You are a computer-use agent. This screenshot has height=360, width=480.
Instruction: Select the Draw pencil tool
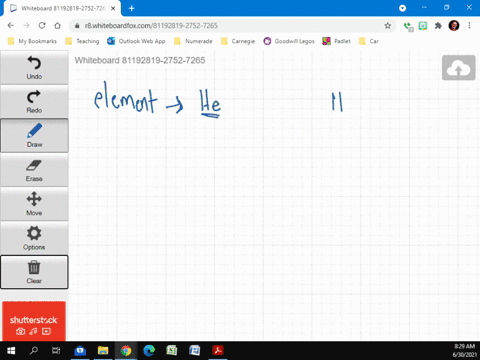click(34, 136)
